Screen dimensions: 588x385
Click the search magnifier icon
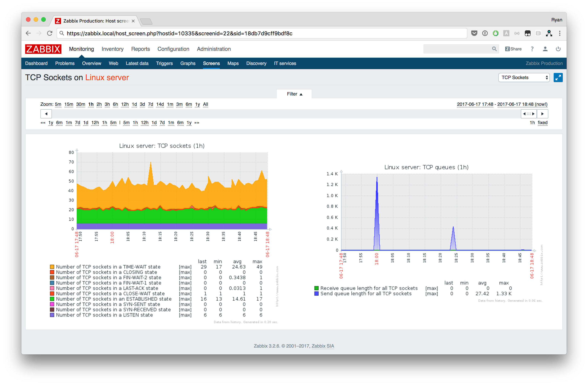coord(494,49)
